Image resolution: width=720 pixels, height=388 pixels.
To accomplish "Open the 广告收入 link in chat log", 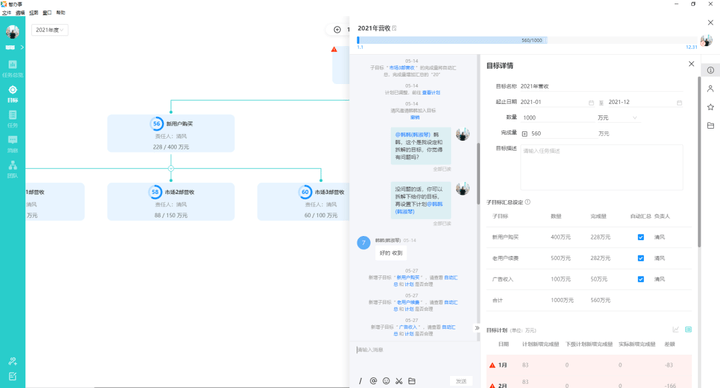I will coord(408,327).
